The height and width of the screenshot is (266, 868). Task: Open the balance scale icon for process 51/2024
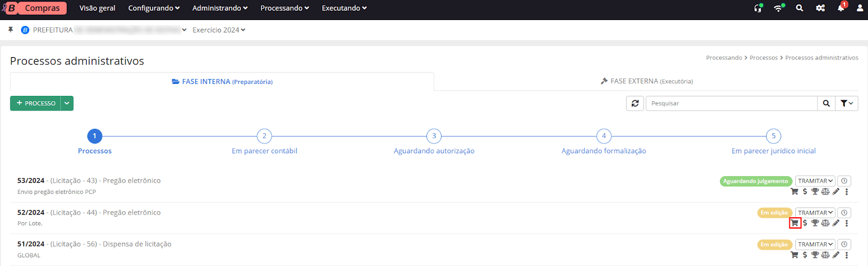click(x=825, y=255)
